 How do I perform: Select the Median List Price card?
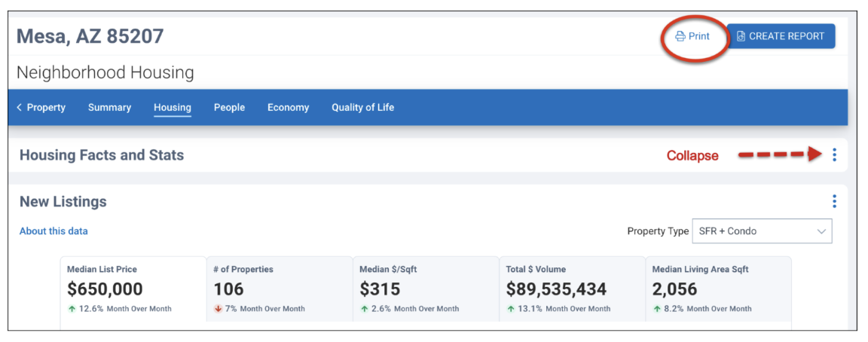133,289
